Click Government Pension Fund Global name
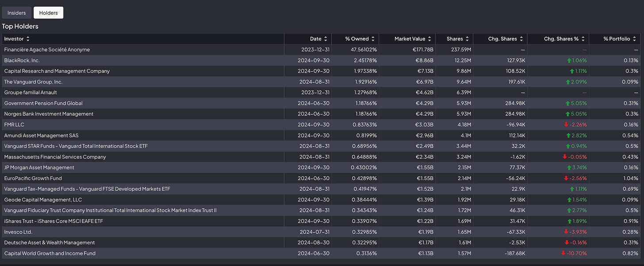Screen dimensions: 644x266 coord(43,103)
